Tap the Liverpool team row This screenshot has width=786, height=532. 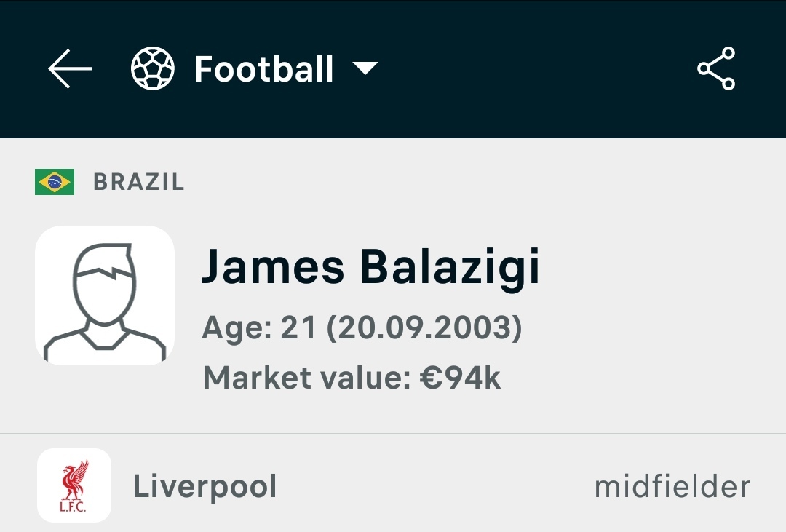click(x=393, y=483)
